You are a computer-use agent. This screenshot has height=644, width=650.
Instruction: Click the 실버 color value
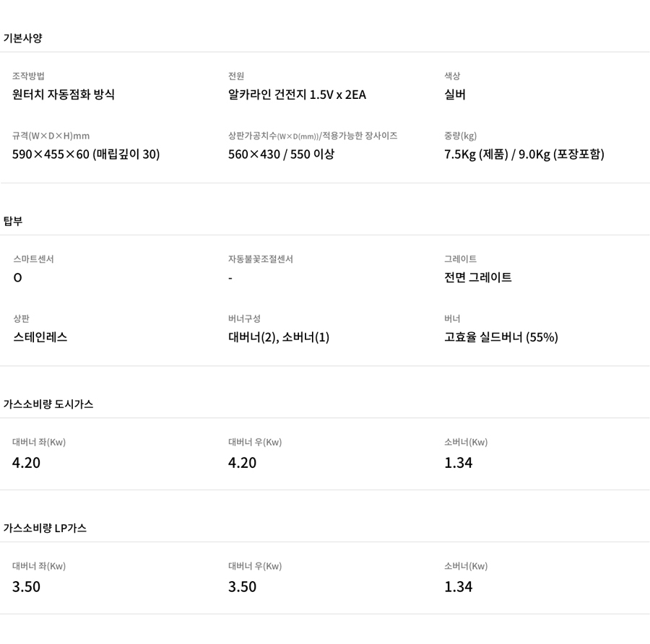(x=455, y=95)
